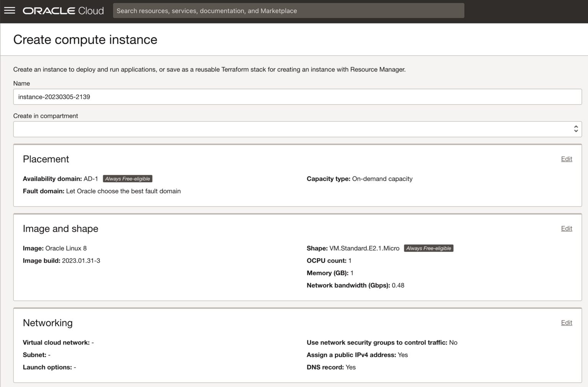Click the Always Free-eligible badge beside AD-1

127,178
